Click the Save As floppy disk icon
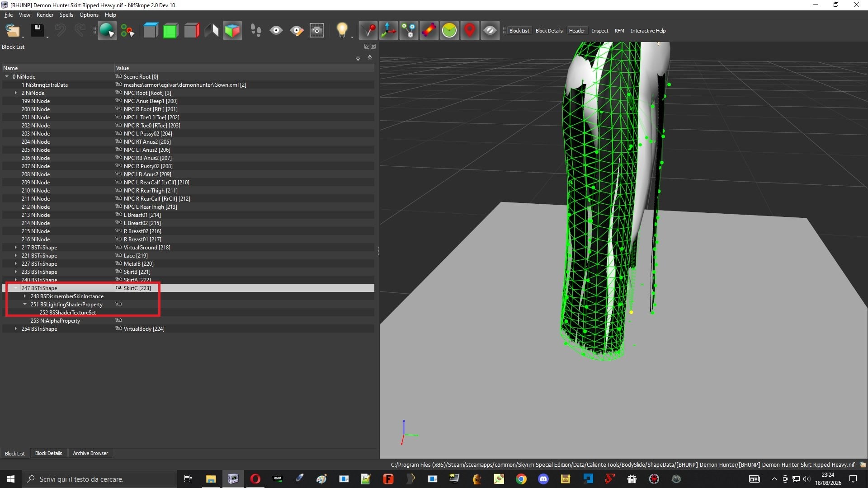This screenshot has width=868, height=488. point(37,31)
